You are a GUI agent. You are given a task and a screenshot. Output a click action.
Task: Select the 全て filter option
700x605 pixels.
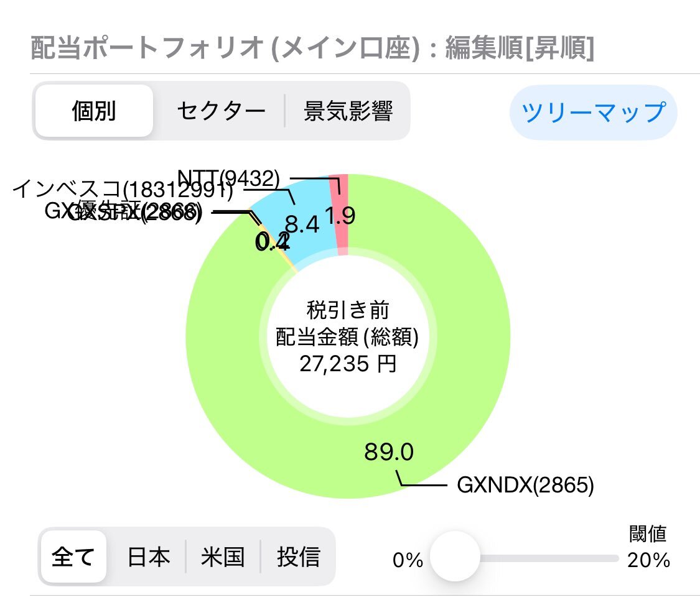click(73, 557)
